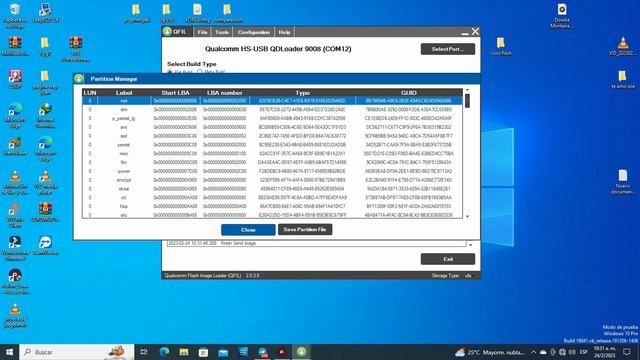This screenshot has width=640, height=360.
Task: Click the LUN column header
Action: [x=90, y=93]
